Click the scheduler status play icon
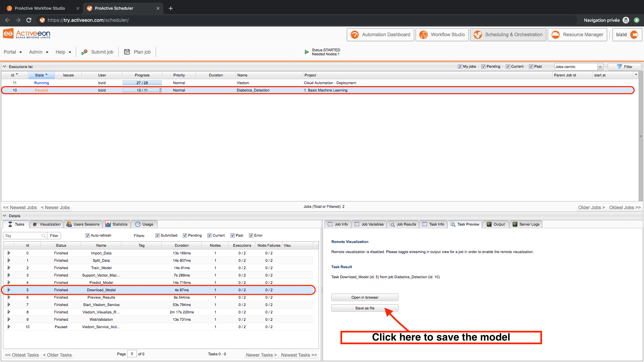Viewport: 644px width, 362px height. pyautogui.click(x=307, y=52)
